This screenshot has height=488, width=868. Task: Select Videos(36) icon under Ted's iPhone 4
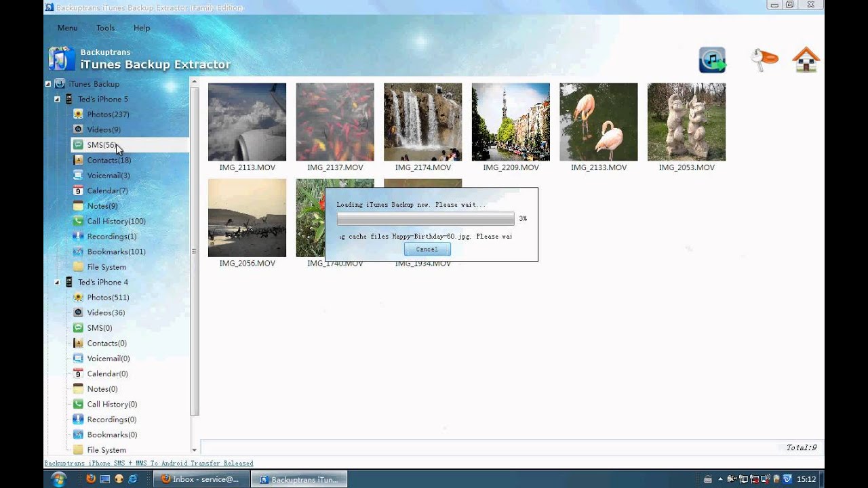[78, 312]
